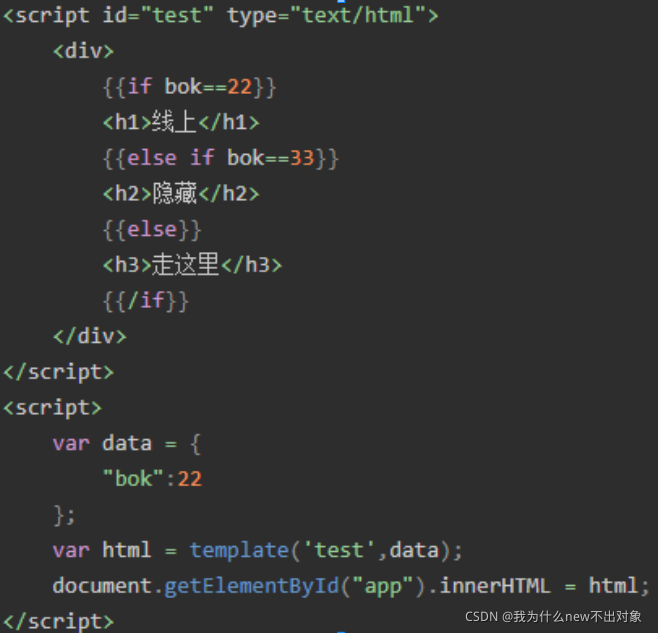Screen dimensions: 658x633
Task: Click the <h1>线上</h1> line
Action: pyautogui.click(x=181, y=123)
